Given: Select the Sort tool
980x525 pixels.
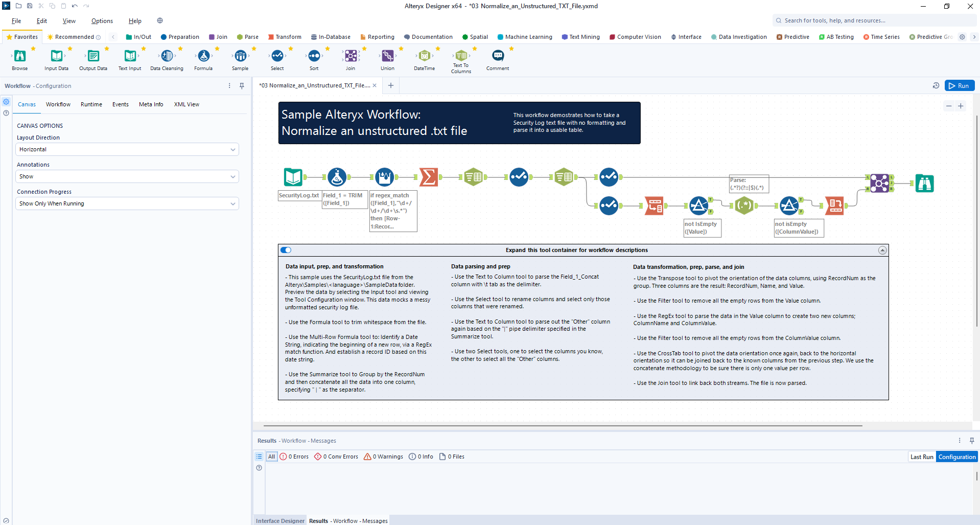Looking at the screenshot, I should (x=314, y=57).
